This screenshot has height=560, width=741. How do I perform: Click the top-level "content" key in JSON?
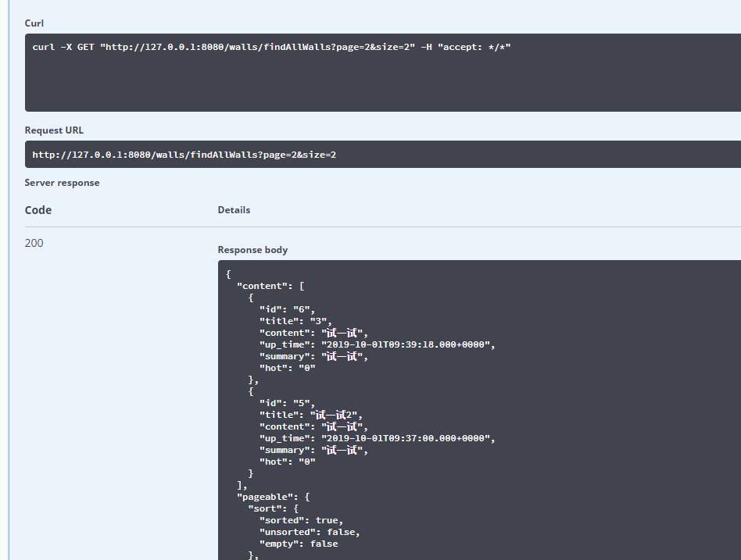263,286
